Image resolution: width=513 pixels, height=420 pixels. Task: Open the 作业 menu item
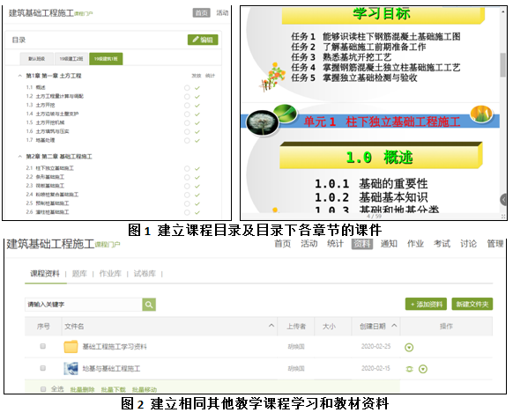click(415, 244)
